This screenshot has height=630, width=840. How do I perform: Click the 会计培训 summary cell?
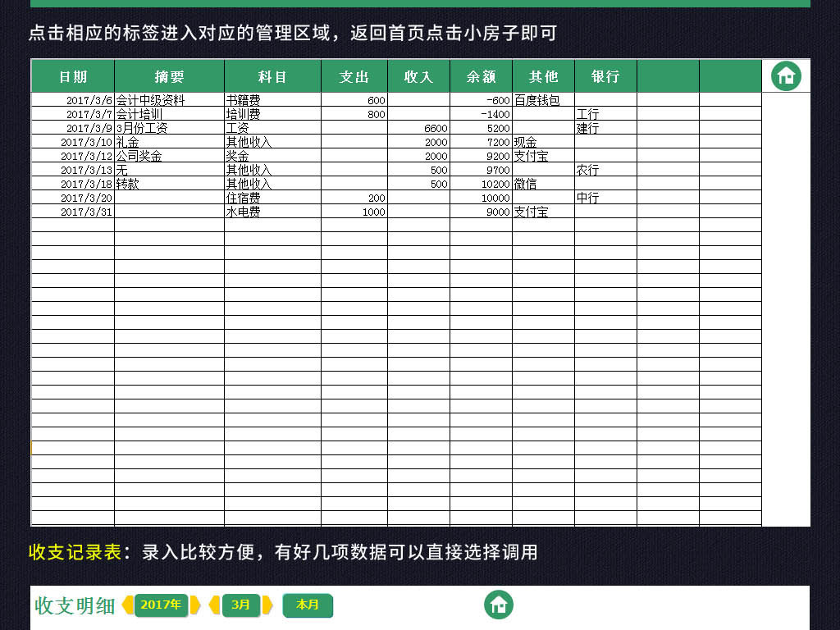[x=169, y=114]
